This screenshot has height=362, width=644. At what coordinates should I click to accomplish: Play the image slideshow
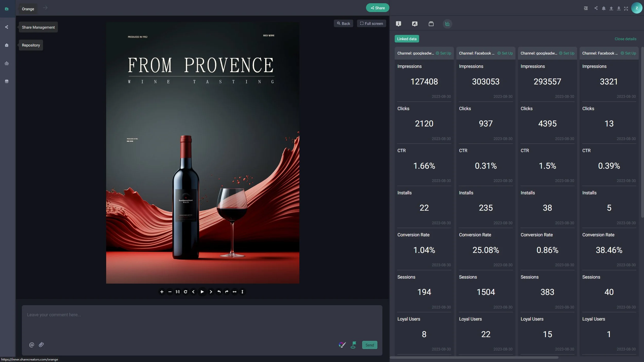(x=202, y=292)
